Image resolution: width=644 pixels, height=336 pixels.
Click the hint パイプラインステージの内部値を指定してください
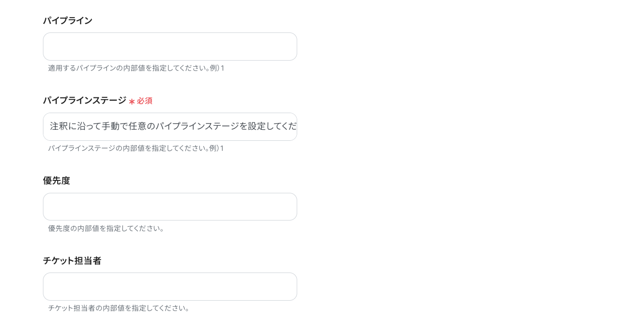pyautogui.click(x=128, y=148)
